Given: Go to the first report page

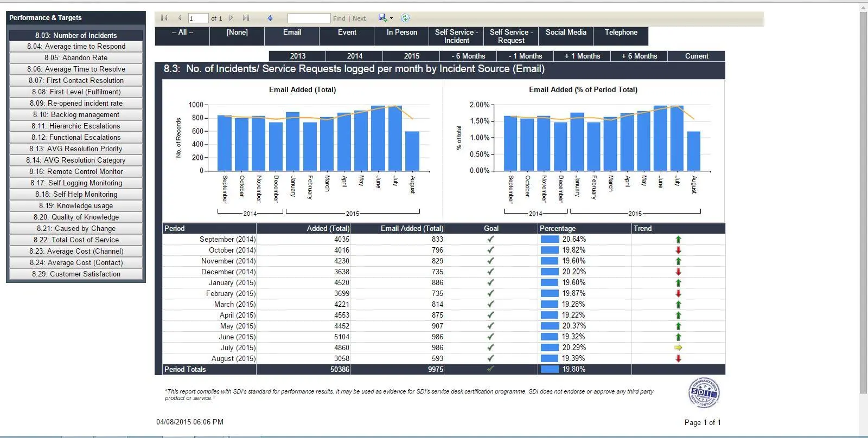Looking at the screenshot, I should 164,18.
